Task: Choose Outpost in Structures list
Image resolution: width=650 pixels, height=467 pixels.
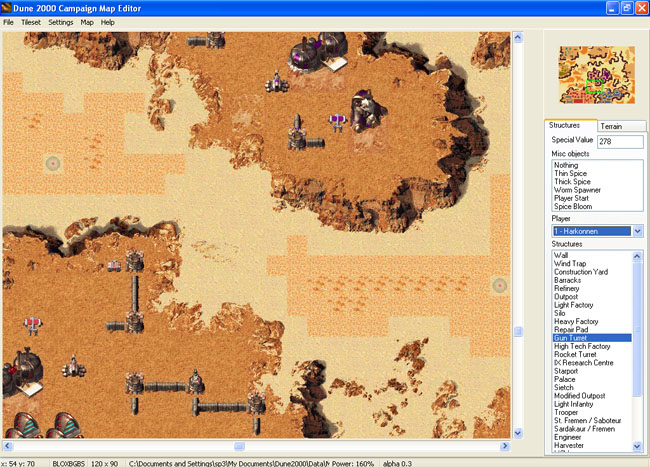Action: click(x=566, y=297)
